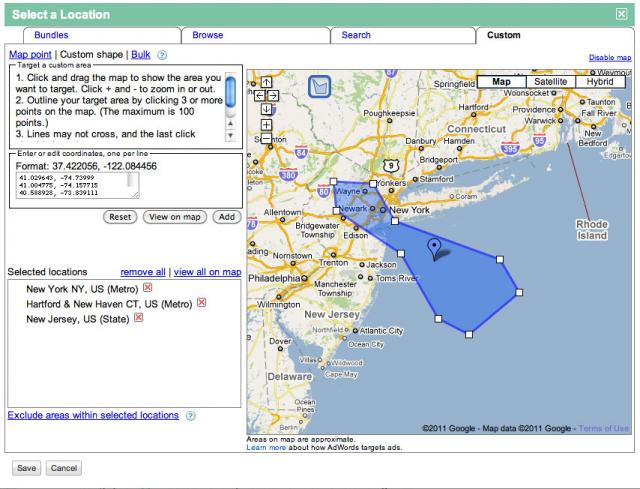This screenshot has width=640, height=489.
Task: Click the View on map button
Action: tap(175, 217)
